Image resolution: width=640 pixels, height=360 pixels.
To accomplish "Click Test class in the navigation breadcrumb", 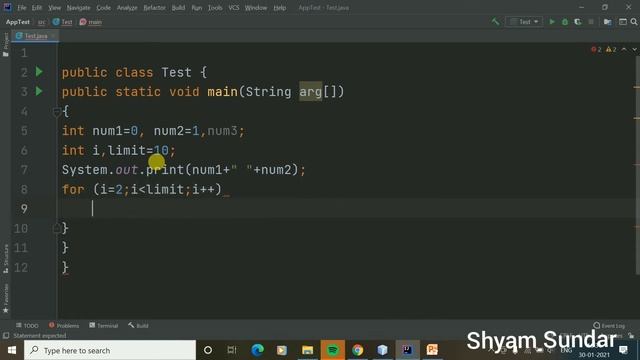I will coord(62,22).
